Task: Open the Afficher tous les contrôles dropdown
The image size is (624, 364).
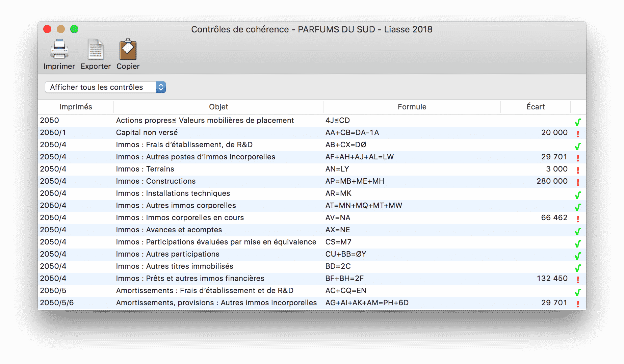Action: [105, 87]
